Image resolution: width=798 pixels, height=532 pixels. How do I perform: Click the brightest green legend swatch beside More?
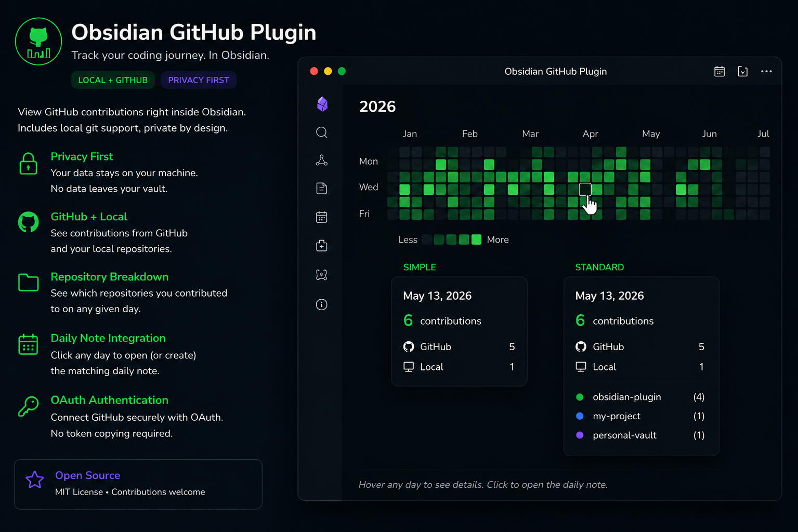tap(476, 240)
